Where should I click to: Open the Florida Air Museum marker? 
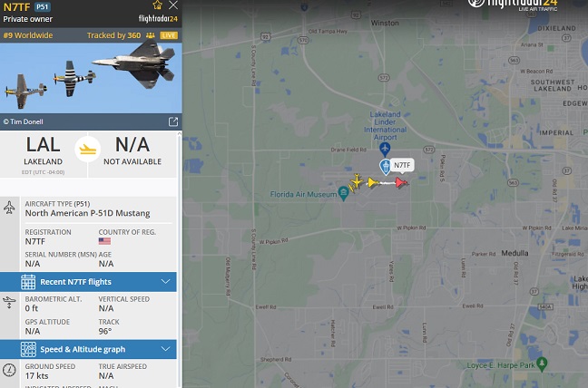[344, 194]
